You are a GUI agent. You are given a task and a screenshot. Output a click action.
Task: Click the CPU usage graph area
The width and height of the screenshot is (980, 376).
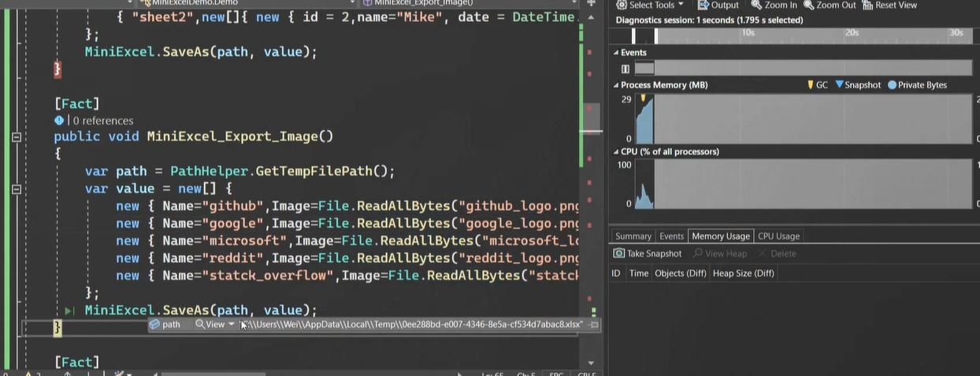[x=803, y=184]
